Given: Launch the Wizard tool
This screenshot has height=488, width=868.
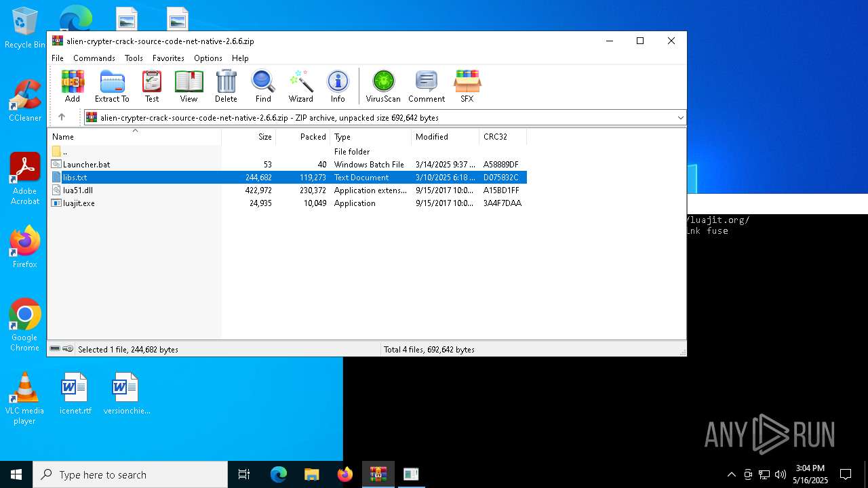Looking at the screenshot, I should click(x=300, y=86).
